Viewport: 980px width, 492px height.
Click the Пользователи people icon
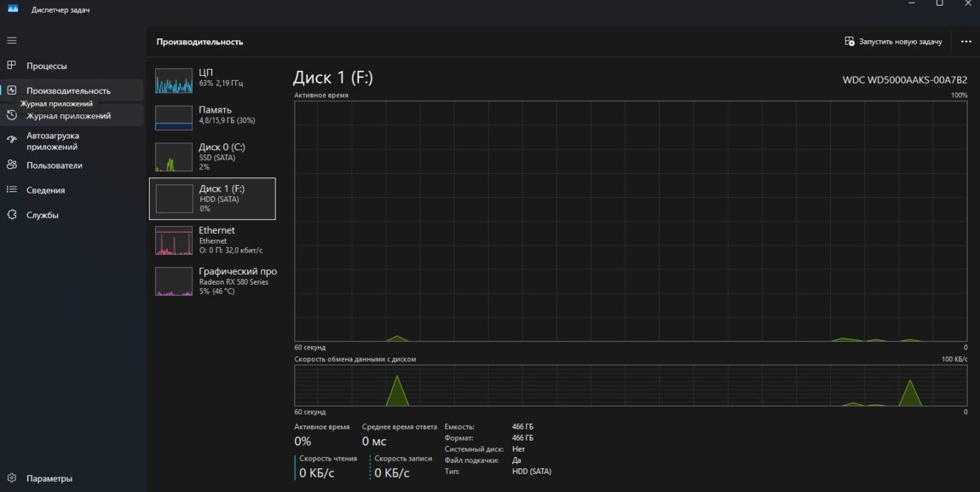pyautogui.click(x=12, y=165)
